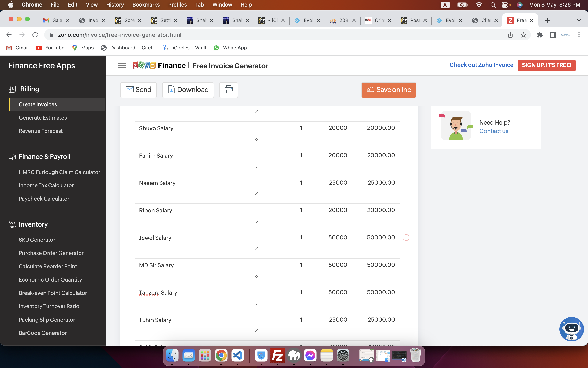This screenshot has height=368, width=588.
Task: Reload the page with the refresh icon
Action: pyautogui.click(x=35, y=35)
